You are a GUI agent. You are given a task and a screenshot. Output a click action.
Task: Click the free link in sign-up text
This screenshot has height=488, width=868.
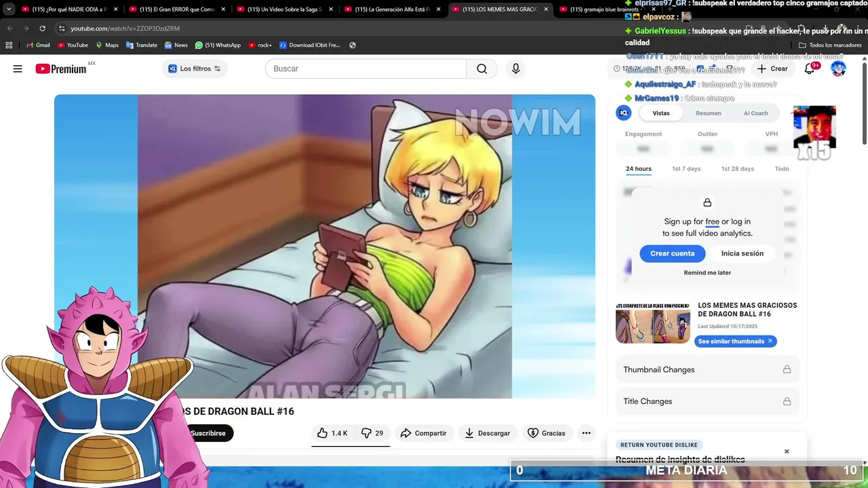pyautogui.click(x=712, y=222)
